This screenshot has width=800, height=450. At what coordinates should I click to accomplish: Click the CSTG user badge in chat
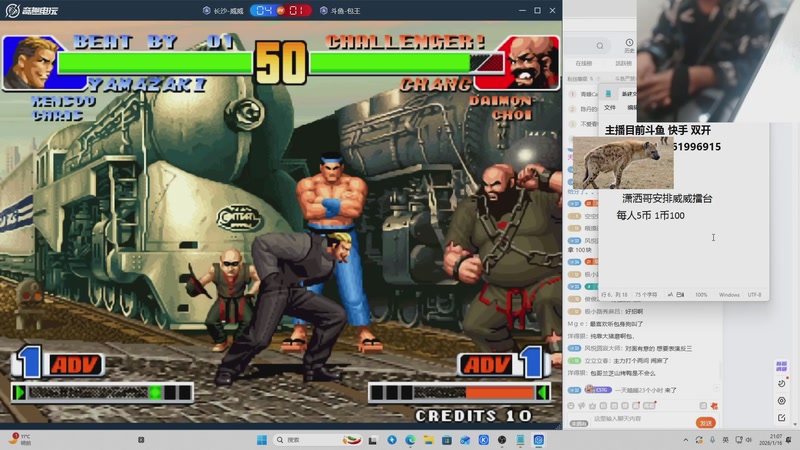(x=598, y=390)
